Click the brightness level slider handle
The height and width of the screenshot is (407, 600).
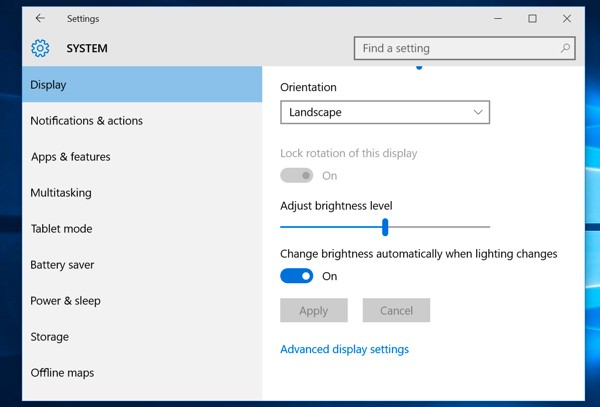(385, 227)
